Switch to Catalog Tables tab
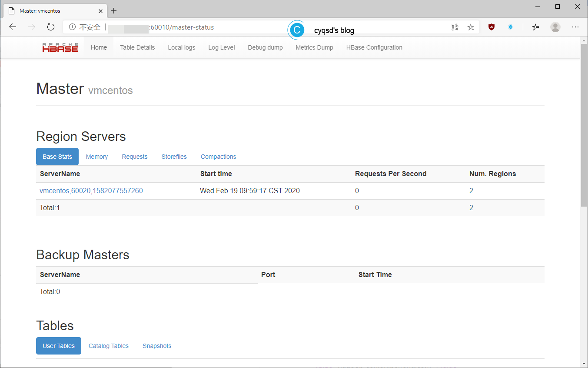Image resolution: width=588 pixels, height=368 pixels. (x=109, y=346)
